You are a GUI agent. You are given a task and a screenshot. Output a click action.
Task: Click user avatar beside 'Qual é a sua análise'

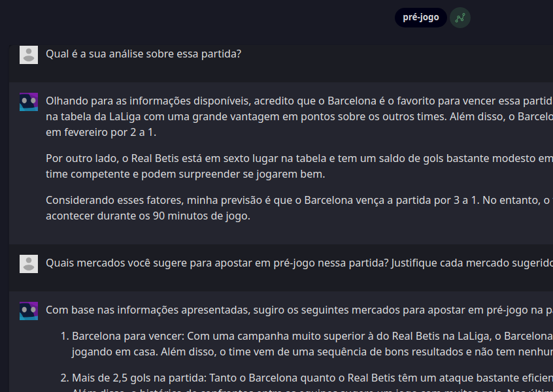pyautogui.click(x=29, y=55)
